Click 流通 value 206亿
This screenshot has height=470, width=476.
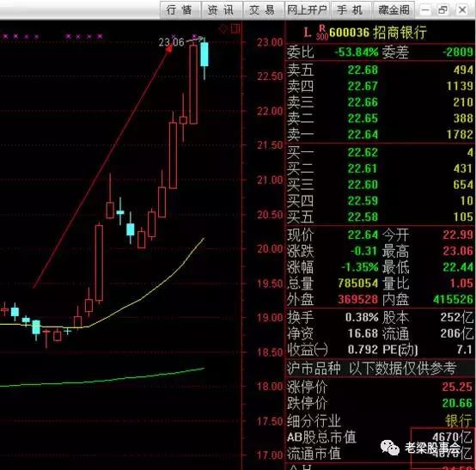[457, 333]
